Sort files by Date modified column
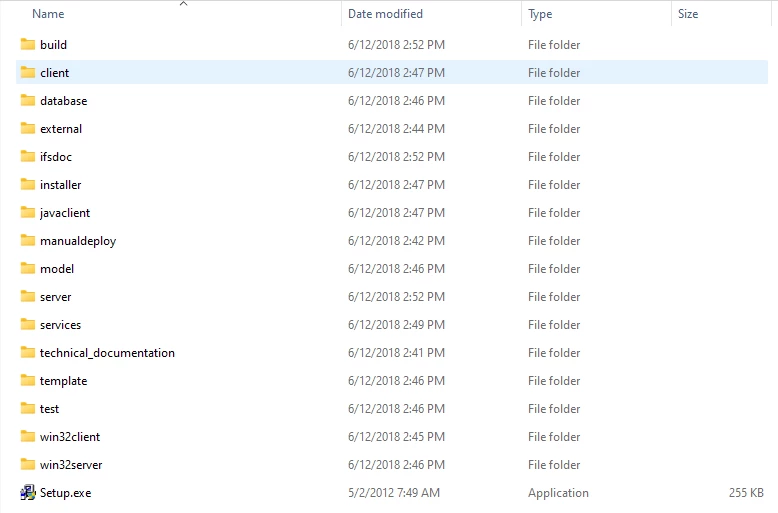This screenshot has width=778, height=513. pos(385,14)
